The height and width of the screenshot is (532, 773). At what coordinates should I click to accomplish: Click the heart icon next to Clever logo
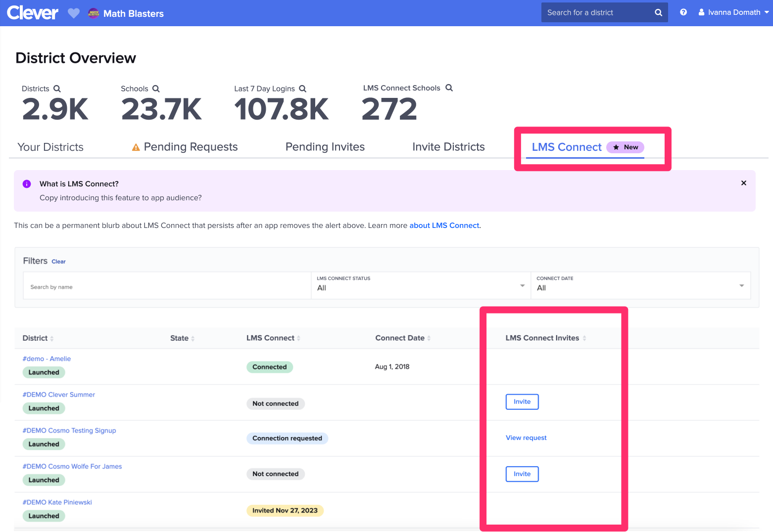(73, 13)
